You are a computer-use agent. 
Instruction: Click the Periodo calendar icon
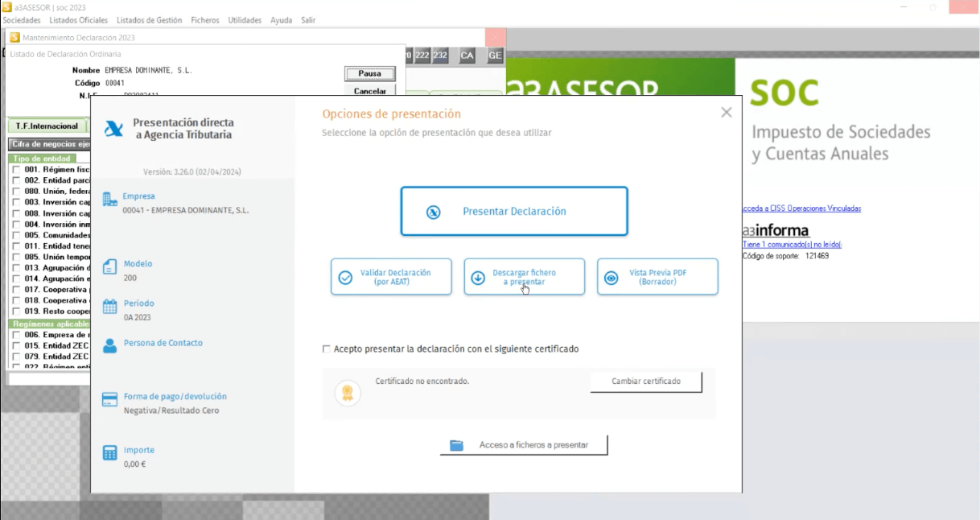pyautogui.click(x=109, y=306)
